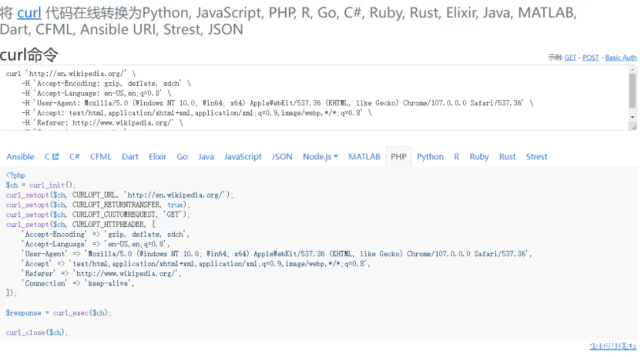
Task: Click the scroll-down arrow of curl textarea
Action: tap(632, 117)
